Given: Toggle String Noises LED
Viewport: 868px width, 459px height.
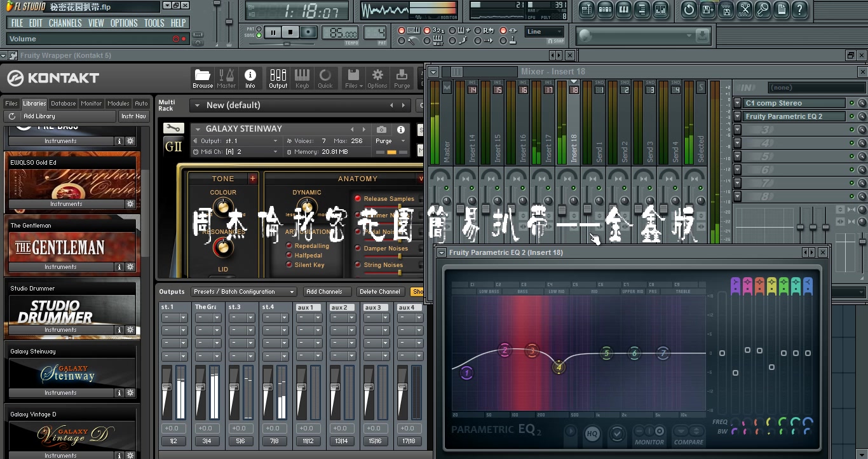Looking at the screenshot, I should click(358, 264).
